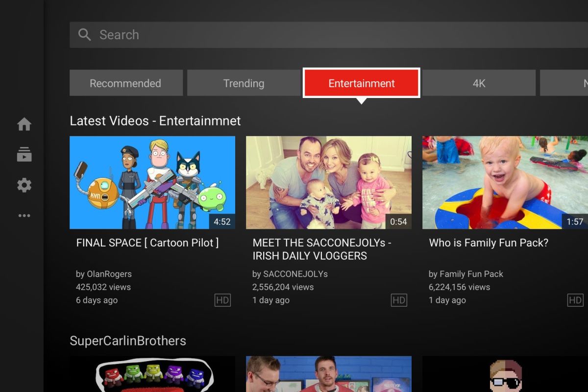Click HD badge on SACCONEJOLYs video

pyautogui.click(x=399, y=300)
